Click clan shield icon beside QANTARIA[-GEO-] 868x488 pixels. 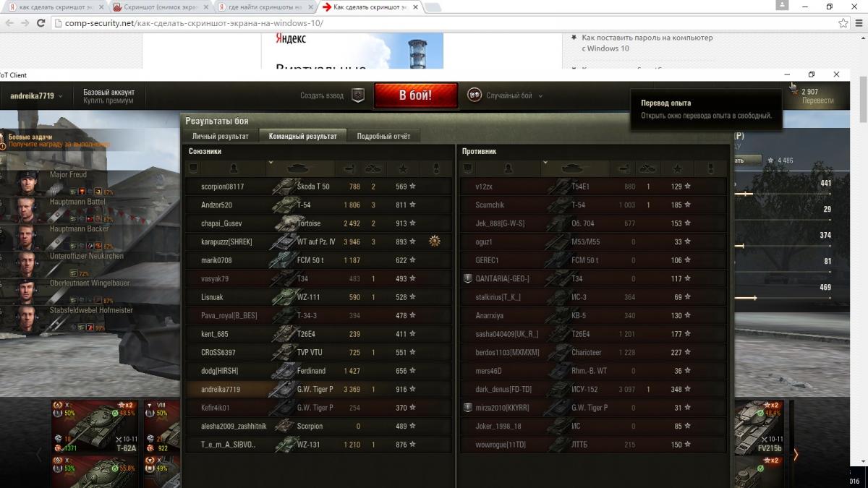(468, 278)
